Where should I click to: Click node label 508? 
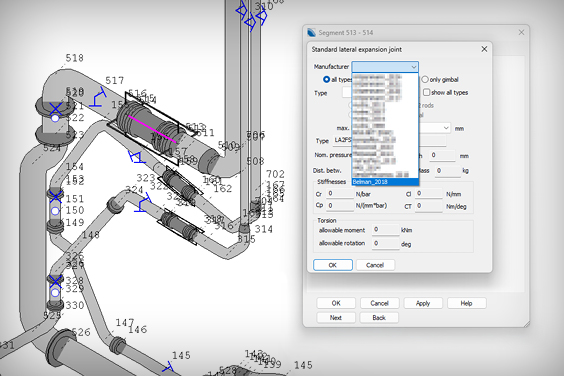click(255, 161)
